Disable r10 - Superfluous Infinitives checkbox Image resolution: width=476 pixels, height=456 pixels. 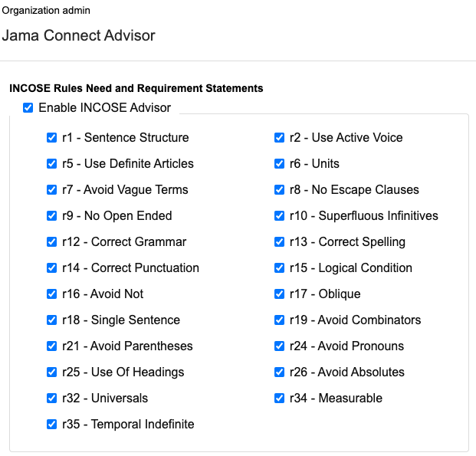tap(280, 216)
